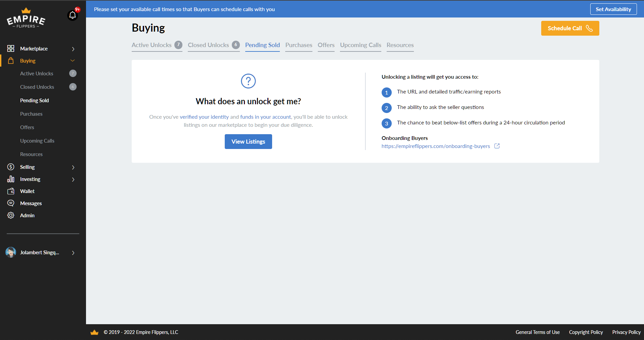Click the Wallet icon in sidebar
The image size is (644, 340).
(x=11, y=191)
